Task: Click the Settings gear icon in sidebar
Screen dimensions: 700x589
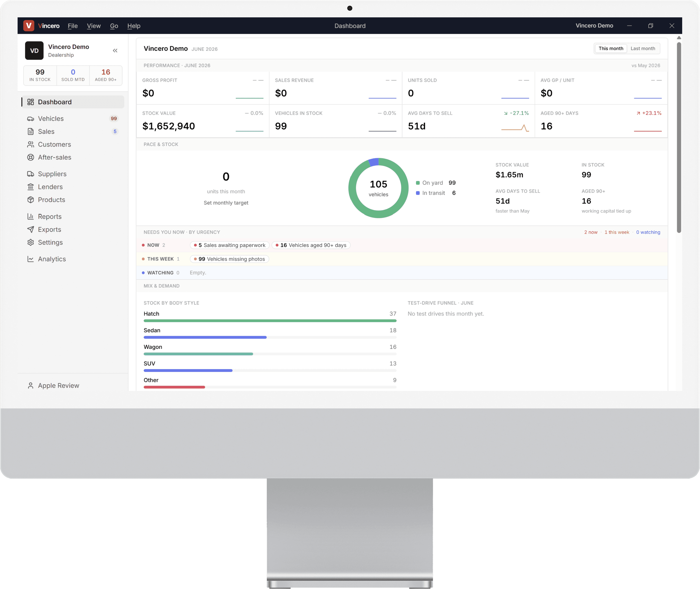Action: 30,242
